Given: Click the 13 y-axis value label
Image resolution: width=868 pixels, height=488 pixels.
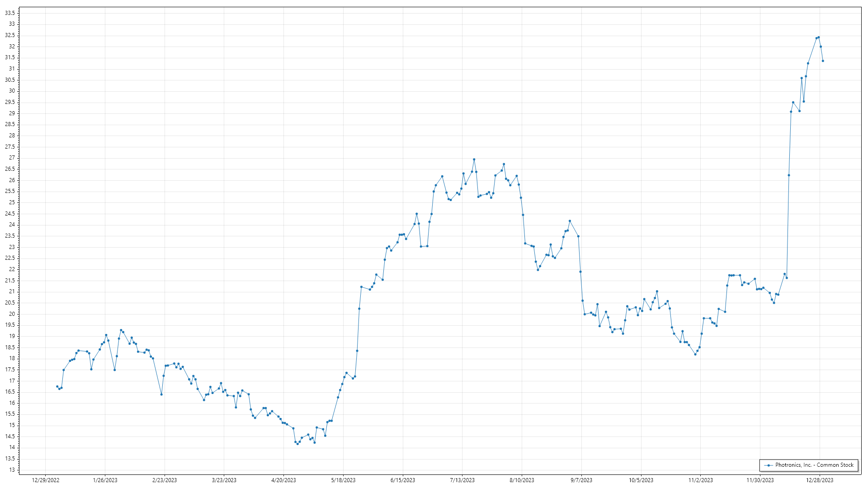Looking at the screenshot, I should pos(12,470).
